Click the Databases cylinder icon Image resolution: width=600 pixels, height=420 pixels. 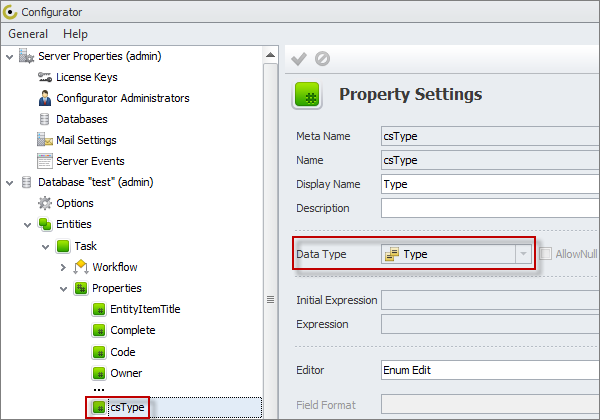pos(45,119)
